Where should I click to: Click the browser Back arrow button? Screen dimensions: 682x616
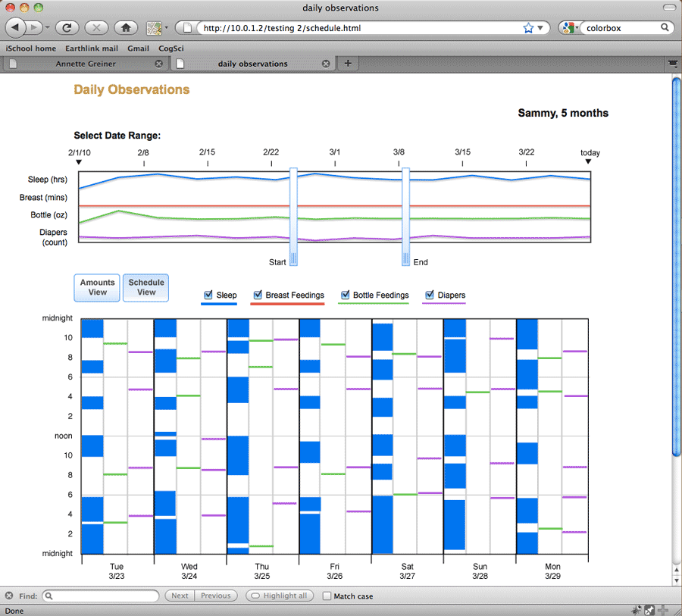16,28
